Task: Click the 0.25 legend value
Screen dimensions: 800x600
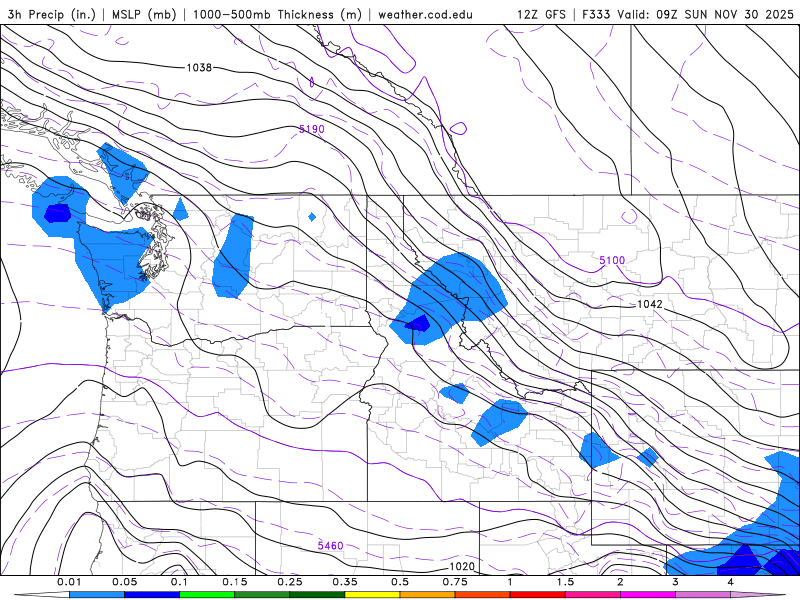Action: (x=290, y=582)
